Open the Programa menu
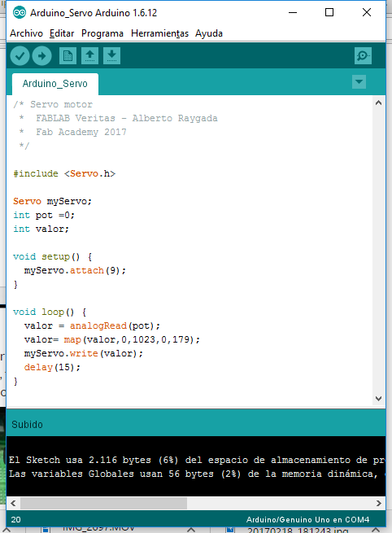 coord(102,33)
